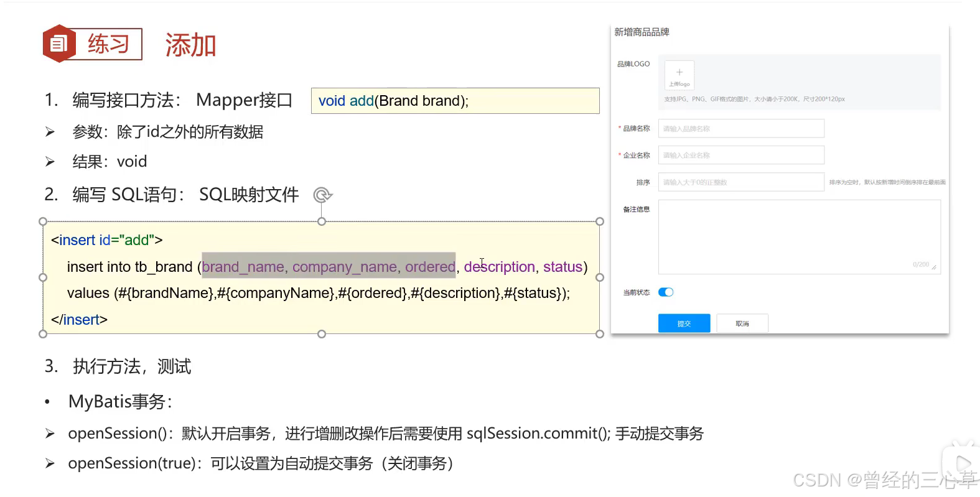Click the 新增商品品牌 form title
The width and height of the screenshot is (980, 497).
click(642, 32)
